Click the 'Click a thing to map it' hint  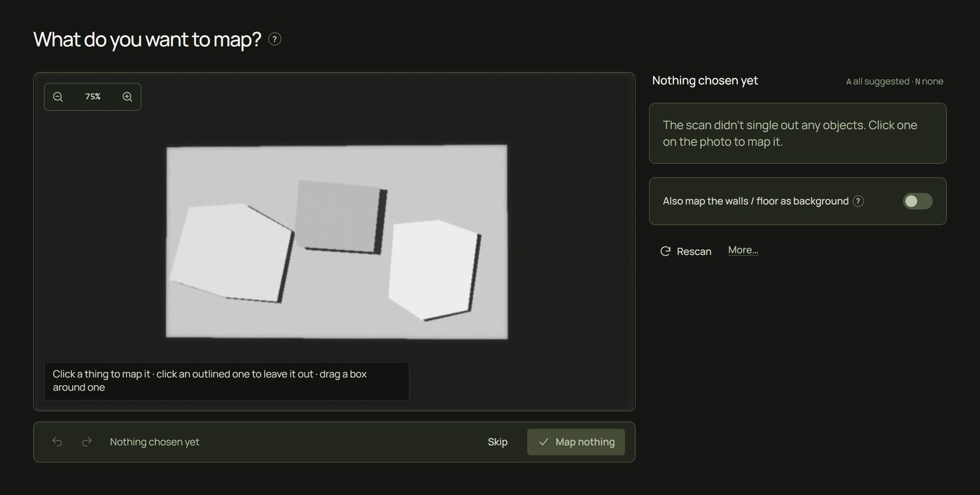[227, 381]
